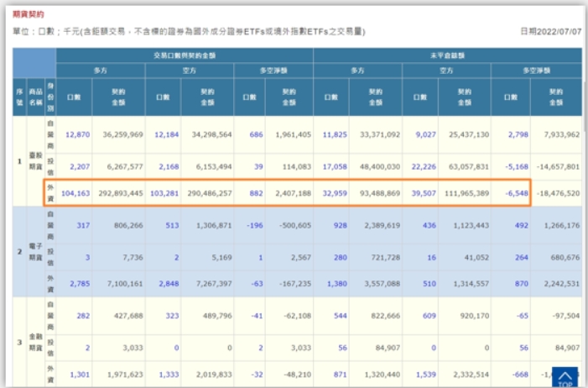This screenshot has width=588, height=388.
Task: Click the 1,333 short volume link
Action: pos(169,375)
